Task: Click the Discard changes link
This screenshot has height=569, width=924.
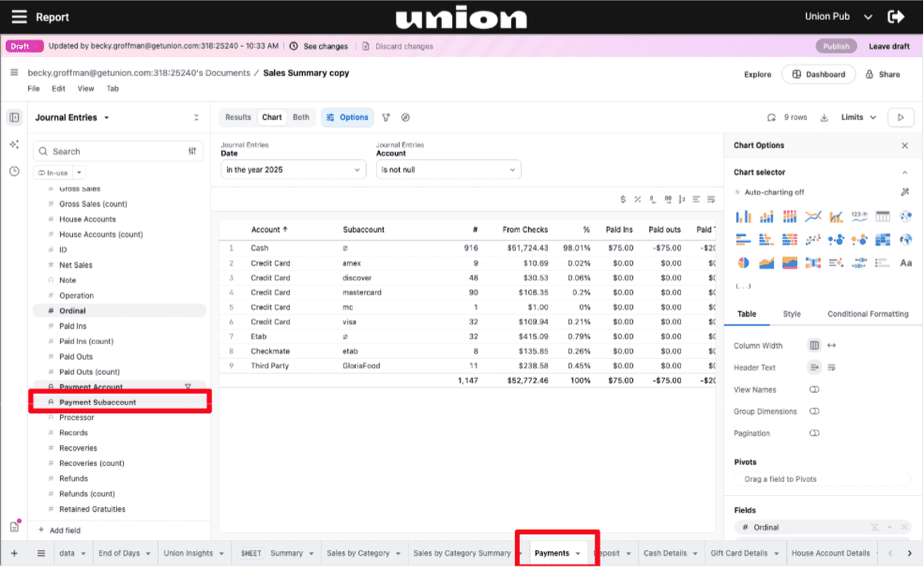Action: click(403, 46)
